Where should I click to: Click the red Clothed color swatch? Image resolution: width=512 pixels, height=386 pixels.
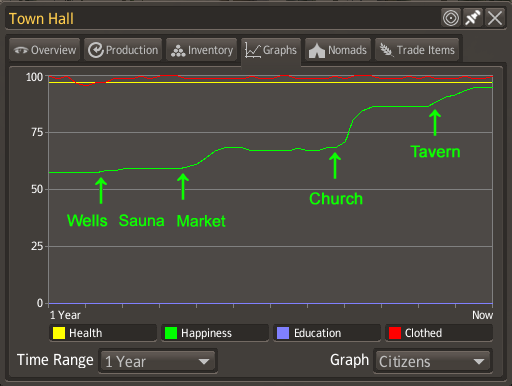point(395,333)
